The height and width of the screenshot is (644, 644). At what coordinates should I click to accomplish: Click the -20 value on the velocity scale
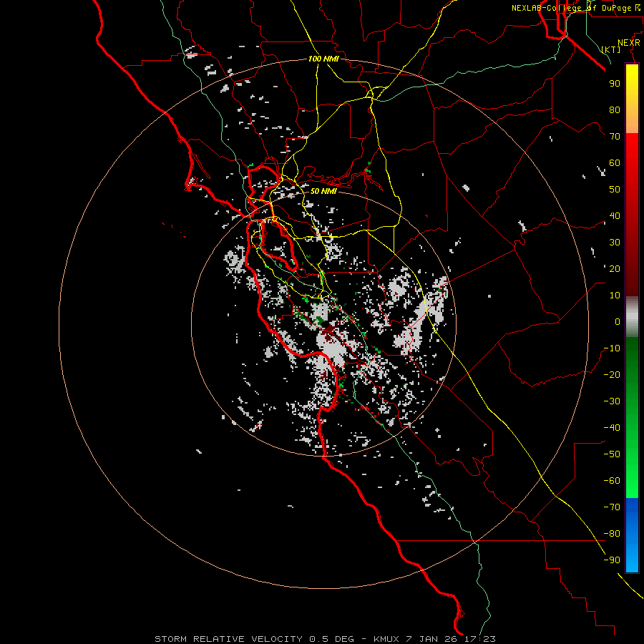[x=612, y=374]
